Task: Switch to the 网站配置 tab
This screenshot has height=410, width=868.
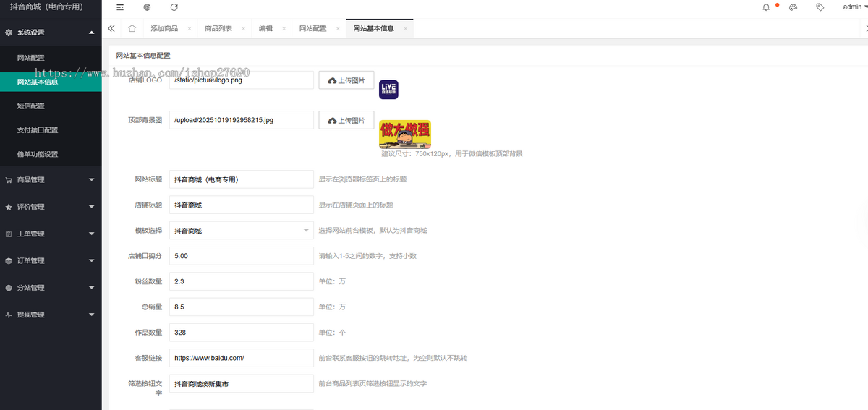Action: point(312,29)
